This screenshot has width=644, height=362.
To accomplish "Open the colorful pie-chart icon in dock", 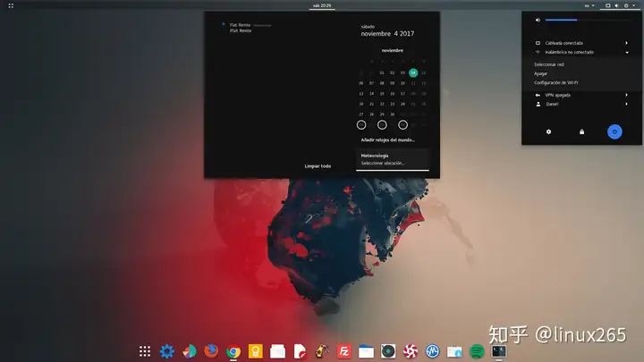I will [189, 351].
